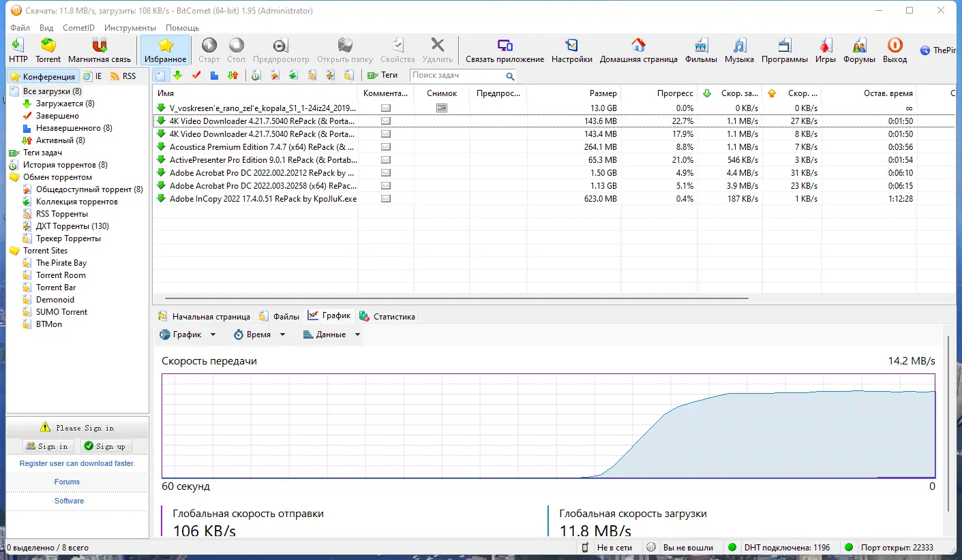Open the Инструменты menu
Viewport: 962px width, 560px height.
[x=130, y=28]
